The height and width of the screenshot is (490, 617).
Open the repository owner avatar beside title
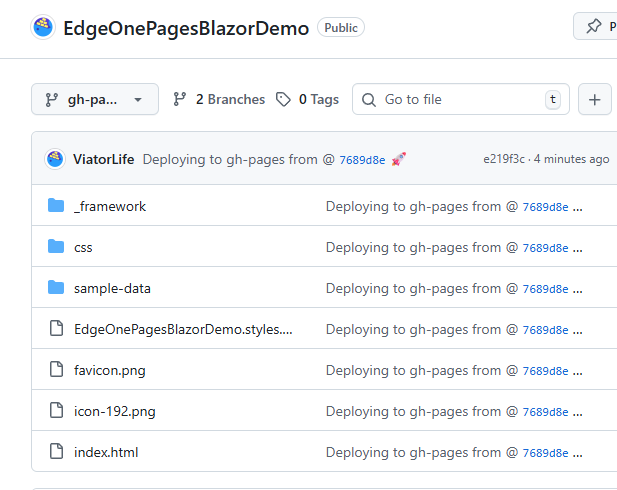tap(43, 28)
